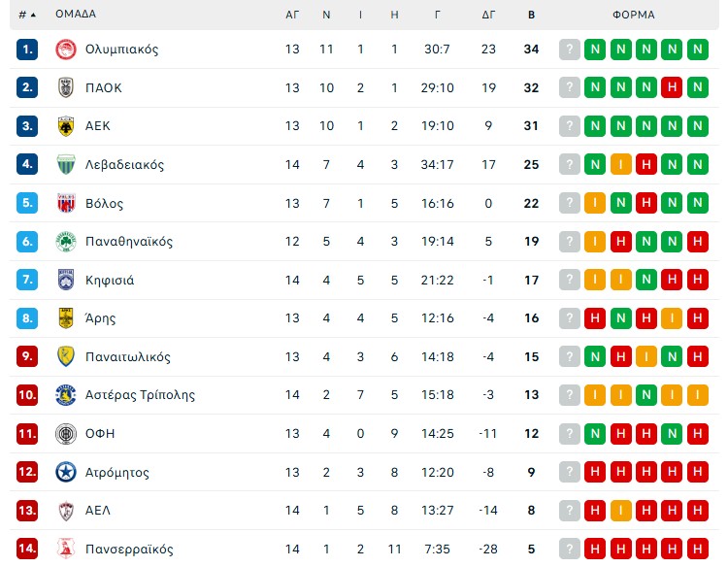Click the Βόλος club crest
The width and height of the screenshot is (728, 567).
[66, 203]
